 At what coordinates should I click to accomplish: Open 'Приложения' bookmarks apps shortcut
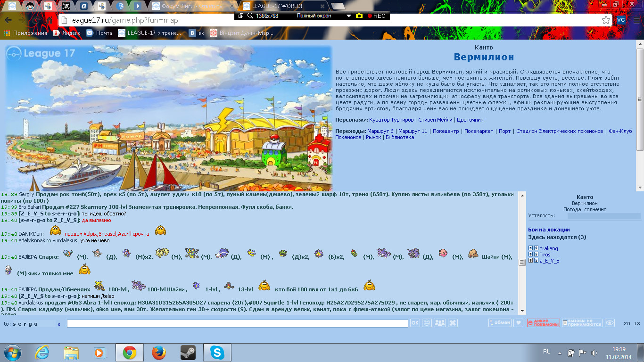25,33
